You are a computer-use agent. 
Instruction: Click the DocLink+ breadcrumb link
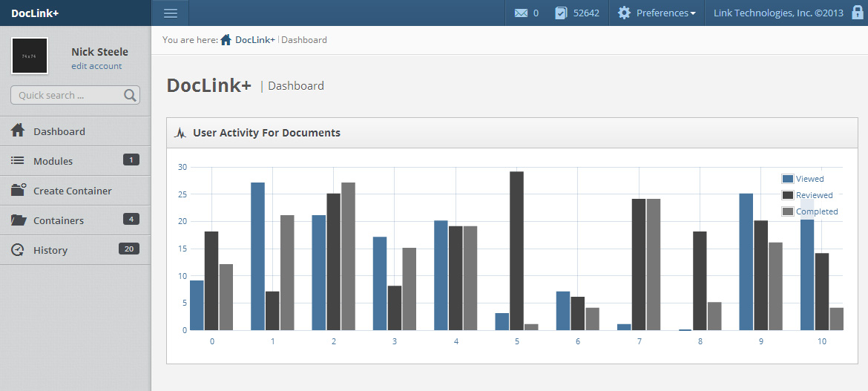pyautogui.click(x=254, y=40)
